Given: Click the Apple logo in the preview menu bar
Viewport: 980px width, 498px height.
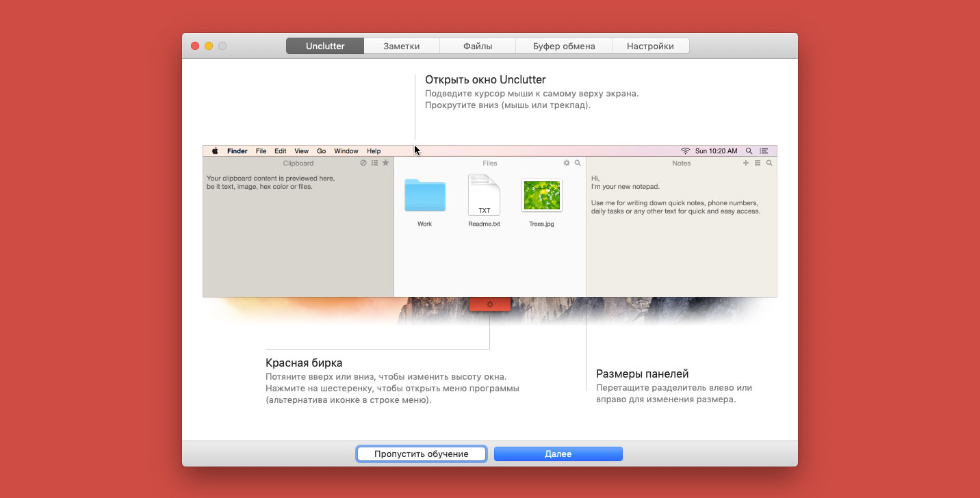Looking at the screenshot, I should click(215, 151).
